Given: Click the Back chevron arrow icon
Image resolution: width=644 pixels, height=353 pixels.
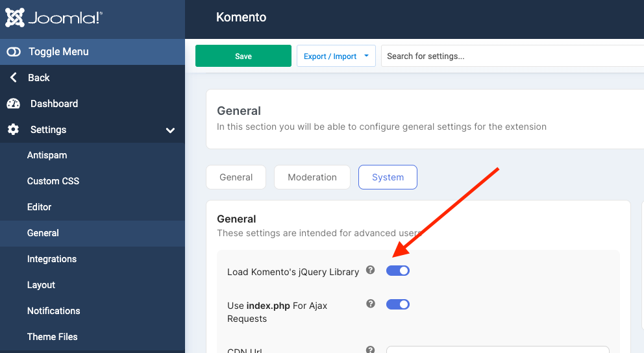Looking at the screenshot, I should pyautogui.click(x=13, y=78).
